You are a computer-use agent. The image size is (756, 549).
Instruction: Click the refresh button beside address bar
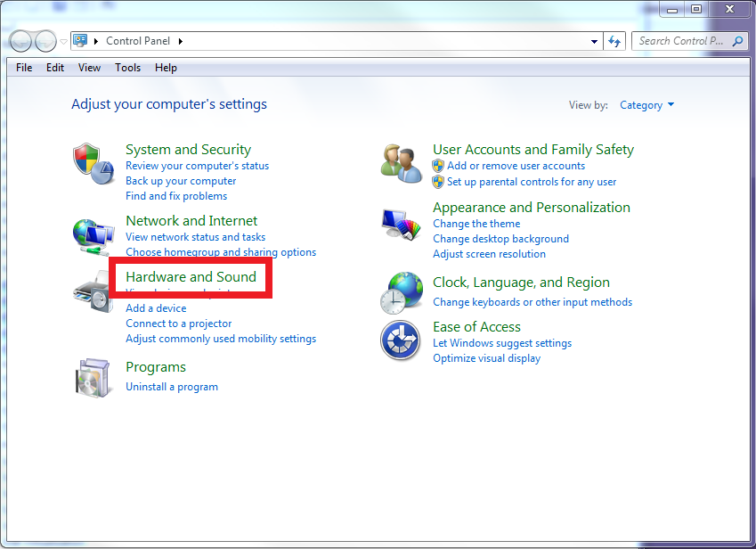point(614,41)
